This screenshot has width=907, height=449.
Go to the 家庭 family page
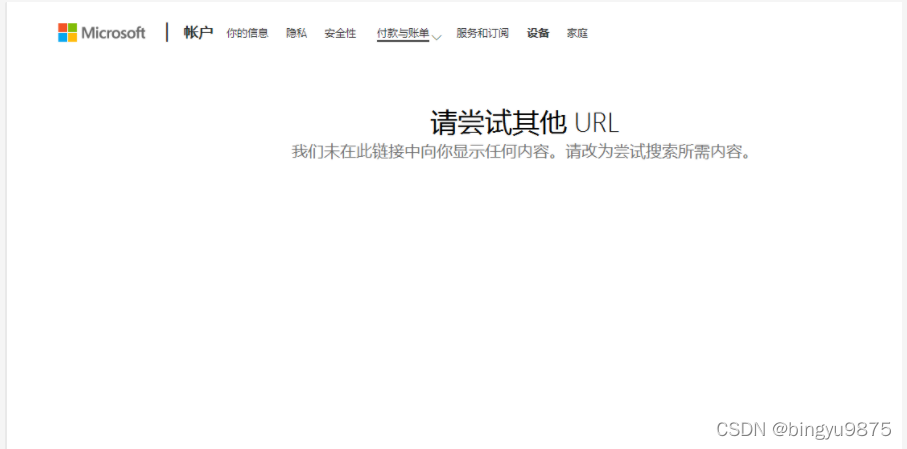tap(577, 34)
